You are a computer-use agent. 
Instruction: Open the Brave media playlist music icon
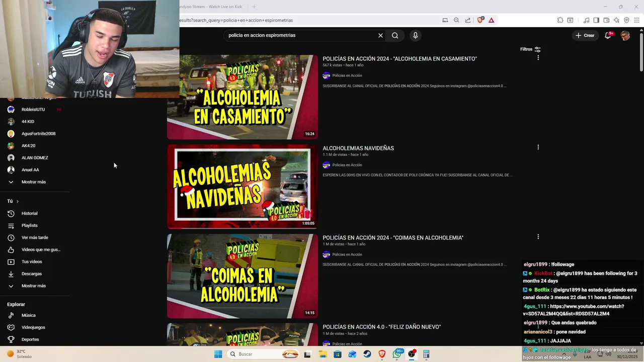[x=586, y=20]
